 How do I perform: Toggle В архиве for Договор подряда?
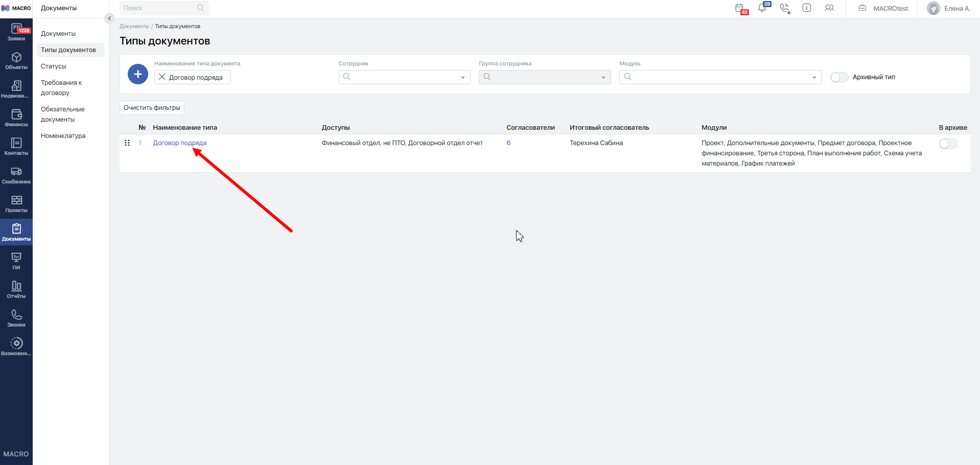(x=948, y=144)
